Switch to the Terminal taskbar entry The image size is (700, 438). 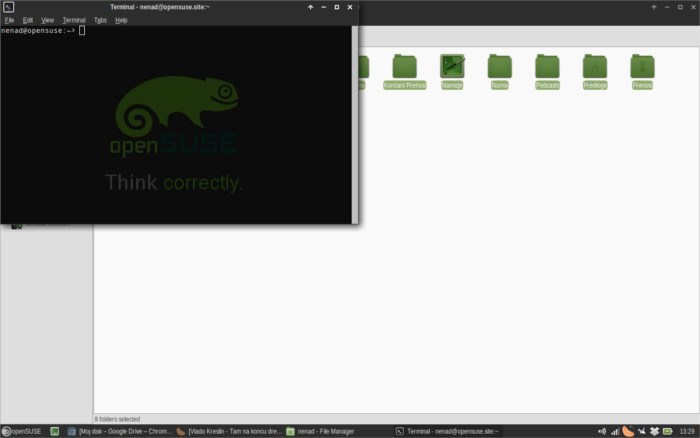click(447, 431)
